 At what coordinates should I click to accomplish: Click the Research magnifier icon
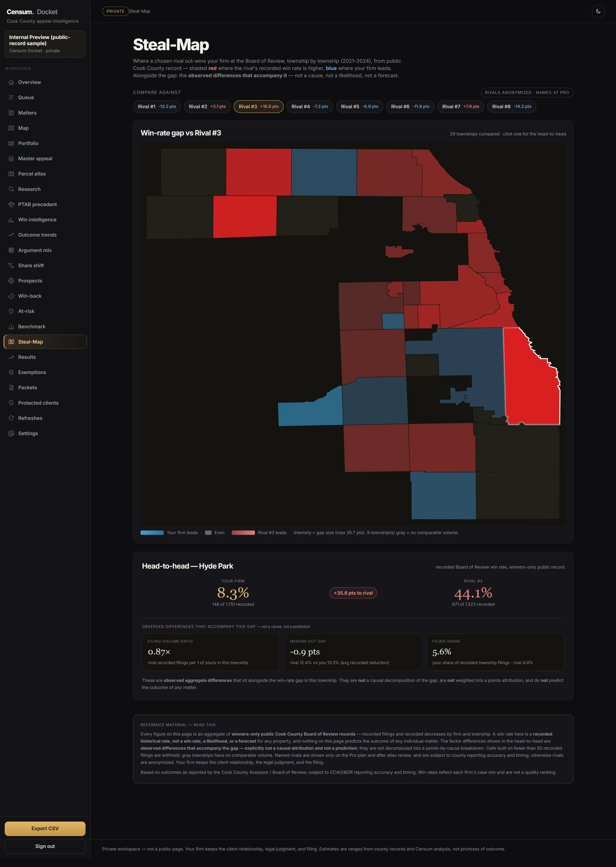[11, 189]
